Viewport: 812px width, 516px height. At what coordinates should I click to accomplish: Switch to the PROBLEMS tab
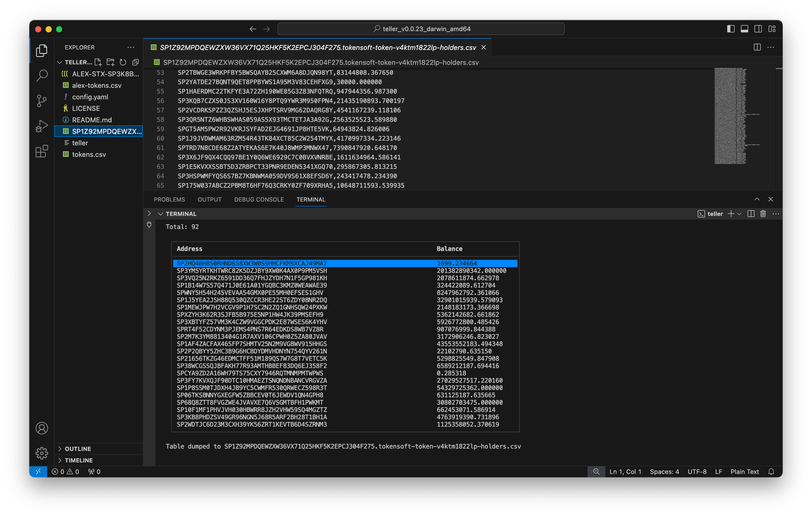[x=169, y=199]
